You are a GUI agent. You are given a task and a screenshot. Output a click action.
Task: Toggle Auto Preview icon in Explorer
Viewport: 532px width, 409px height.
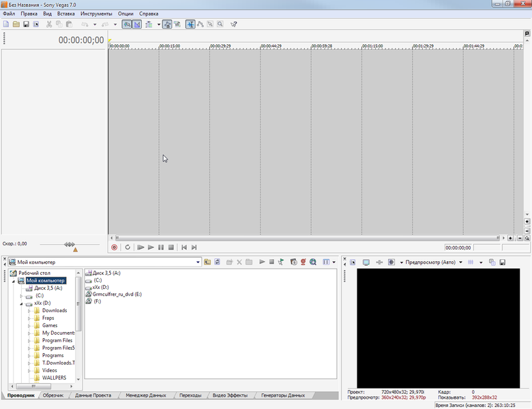tap(281, 262)
